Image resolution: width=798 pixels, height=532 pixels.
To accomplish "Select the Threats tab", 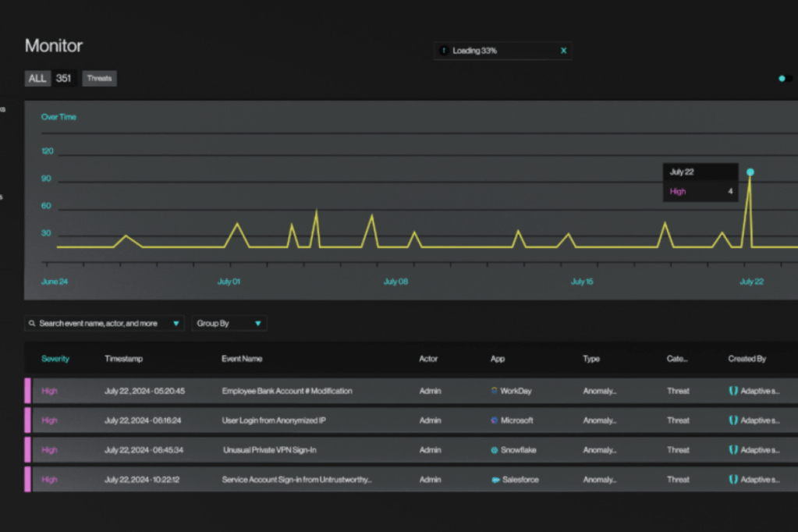I will pyautogui.click(x=99, y=79).
